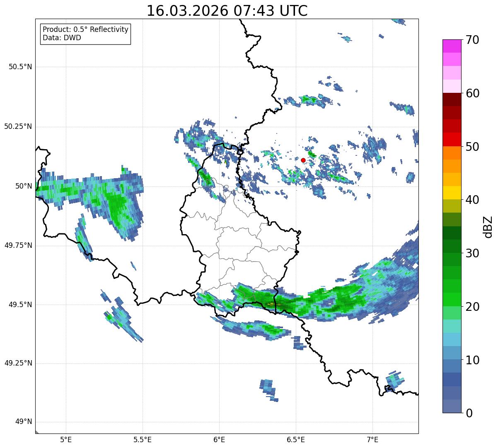Click the title '16.03.2026 07:43 UTC'
498x448 pixels.
(x=227, y=11)
